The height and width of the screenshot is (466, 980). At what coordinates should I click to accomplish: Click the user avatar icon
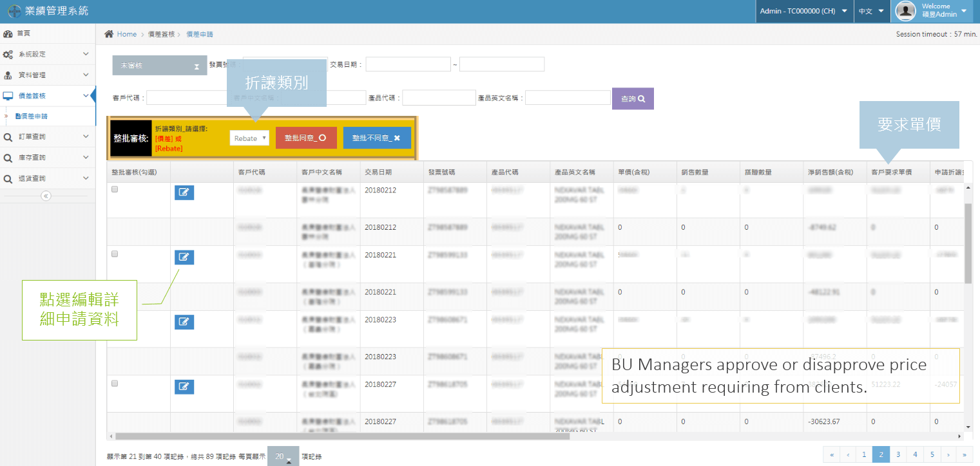pyautogui.click(x=905, y=11)
